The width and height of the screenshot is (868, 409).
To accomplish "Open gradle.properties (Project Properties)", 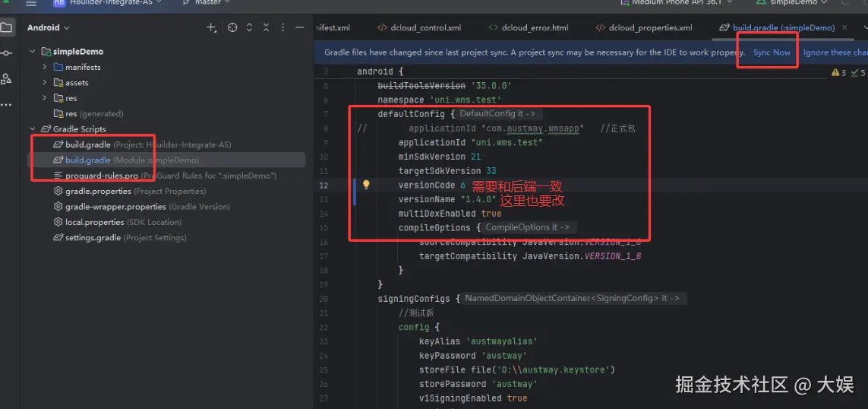I will click(130, 192).
